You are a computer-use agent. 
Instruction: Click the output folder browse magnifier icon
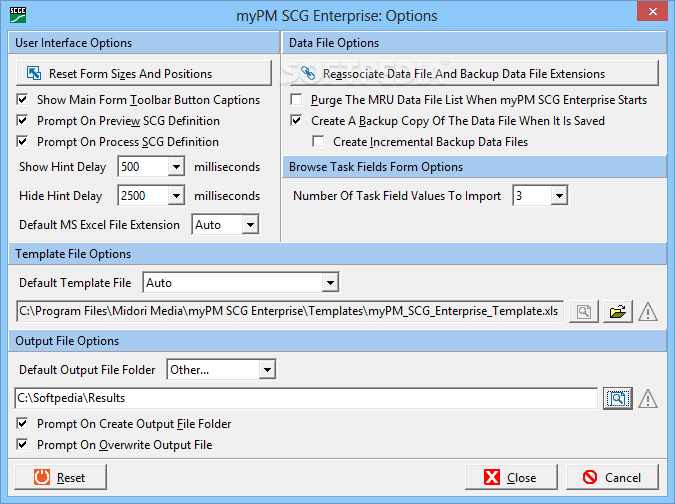click(x=617, y=398)
